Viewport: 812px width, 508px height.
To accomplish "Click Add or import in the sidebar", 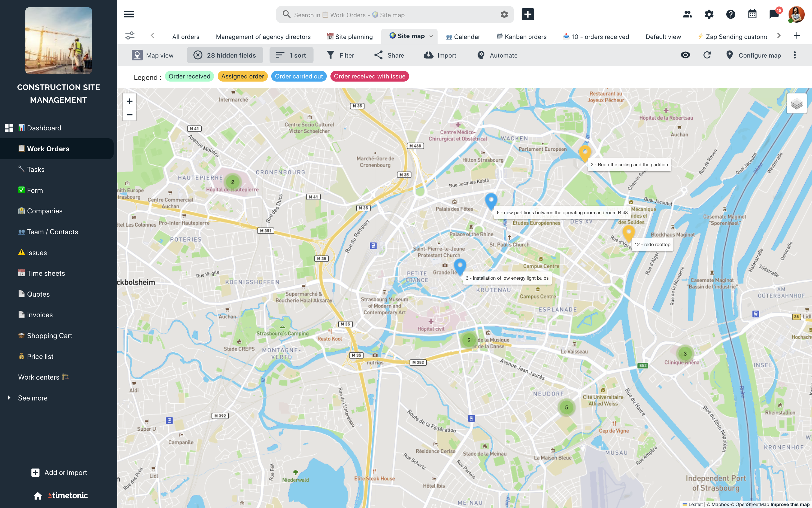I will [59, 472].
